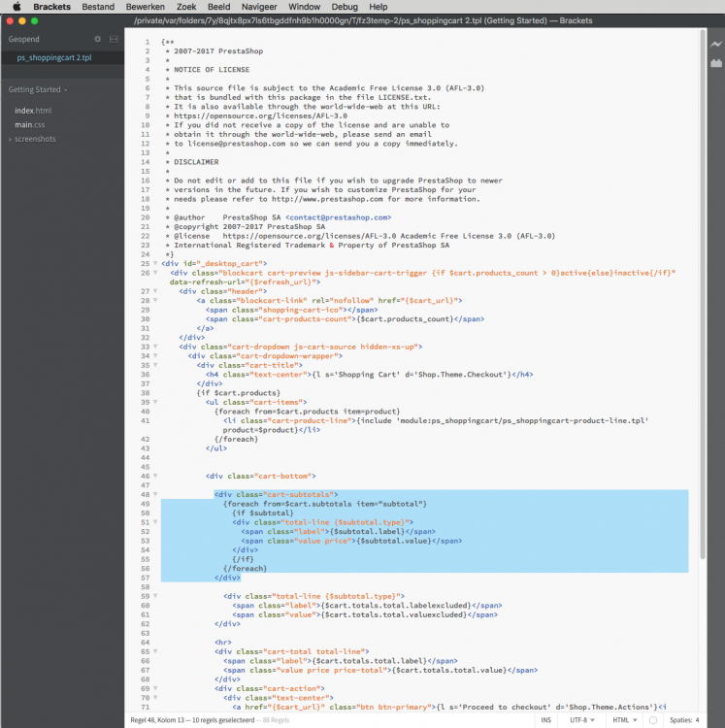Collapse the code fold at line 39
Viewport: 725px width, 728px height.
click(155, 402)
